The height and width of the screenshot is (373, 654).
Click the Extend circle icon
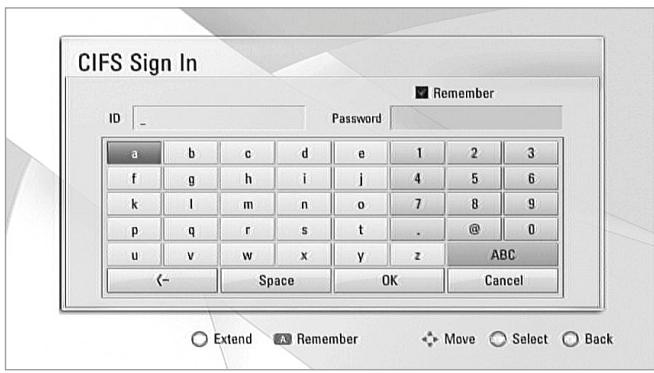pyautogui.click(x=199, y=339)
